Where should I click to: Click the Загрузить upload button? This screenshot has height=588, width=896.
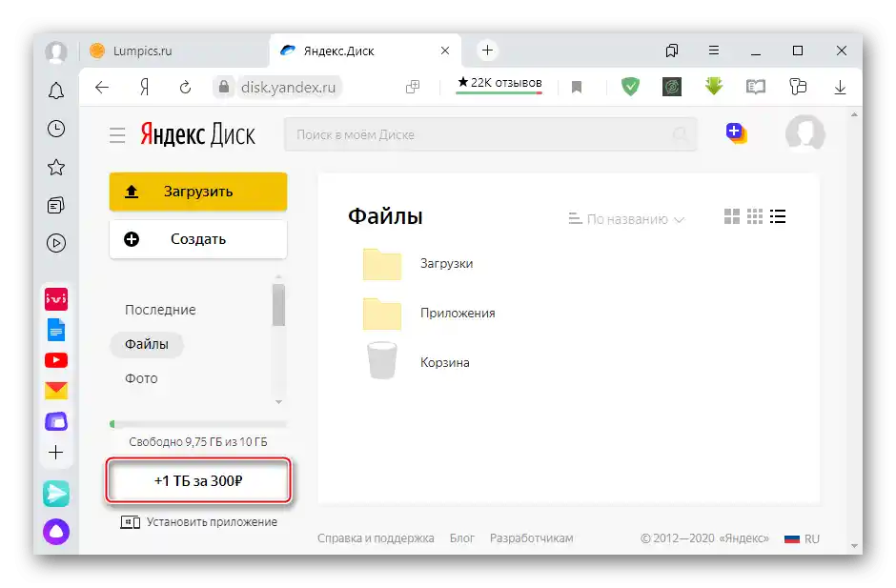click(198, 192)
